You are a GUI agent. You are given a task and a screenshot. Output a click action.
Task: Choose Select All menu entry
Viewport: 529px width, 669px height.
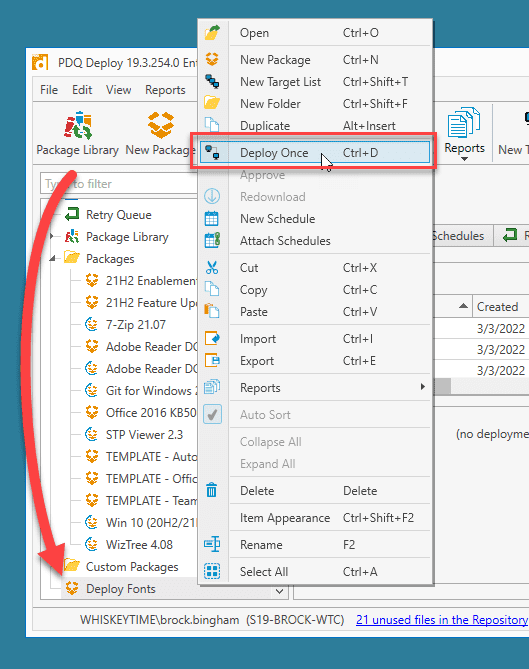[314, 571]
